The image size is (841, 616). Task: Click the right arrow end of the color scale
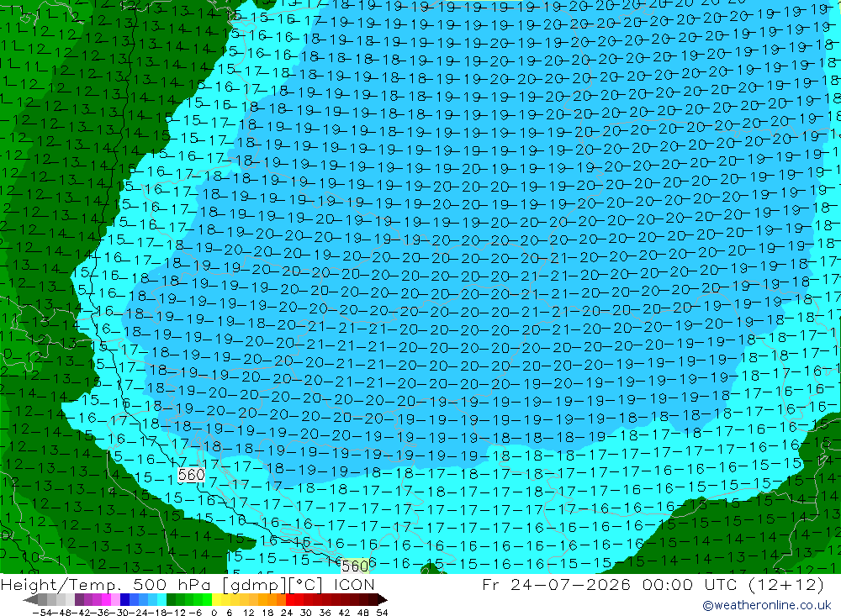pyautogui.click(x=383, y=600)
